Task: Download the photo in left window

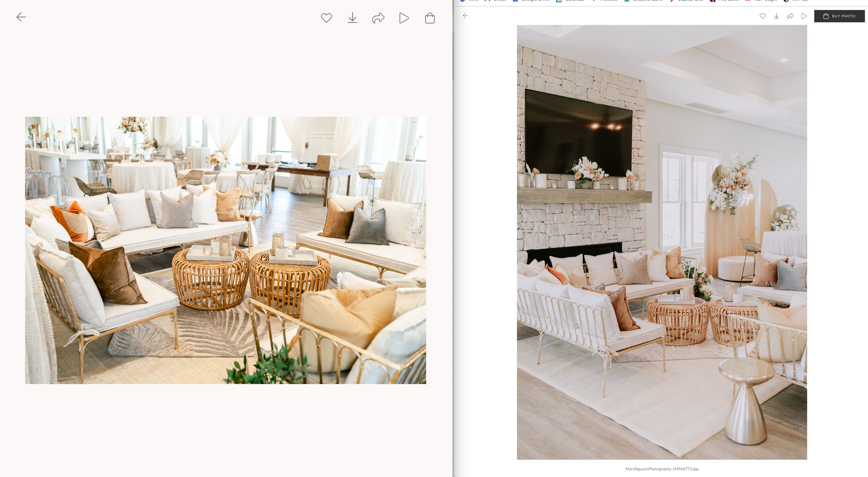Action: click(x=352, y=18)
